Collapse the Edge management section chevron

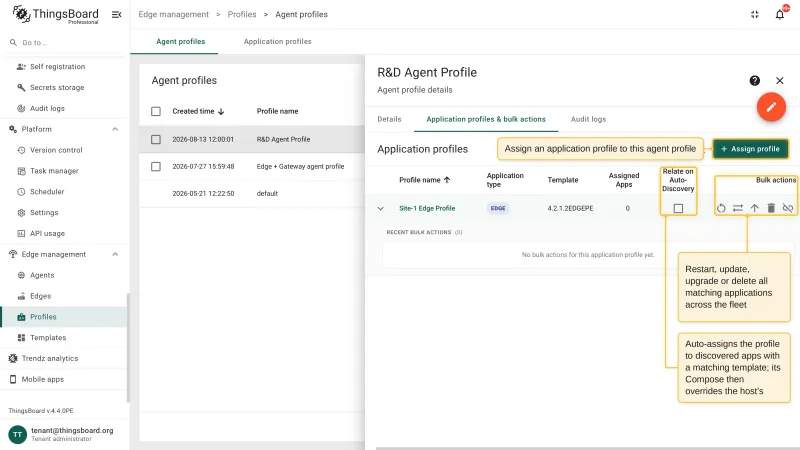coord(115,254)
